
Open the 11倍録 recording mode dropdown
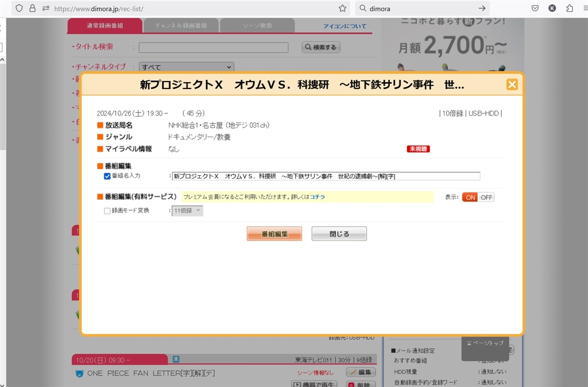point(188,210)
